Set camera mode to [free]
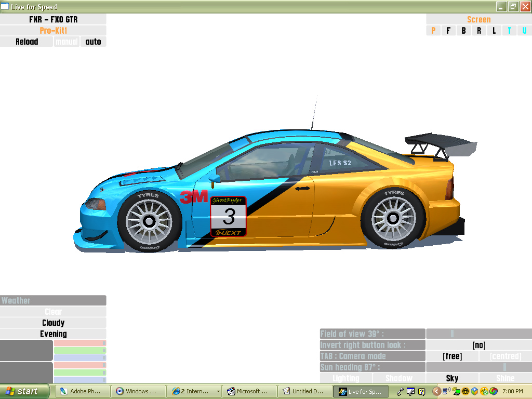 (453, 356)
